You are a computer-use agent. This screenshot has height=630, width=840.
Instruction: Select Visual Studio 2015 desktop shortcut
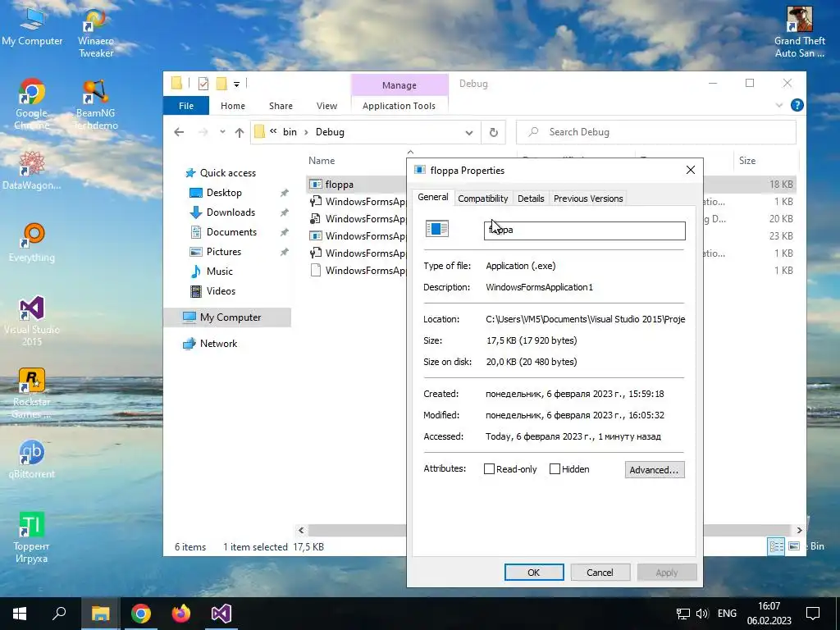coord(32,321)
